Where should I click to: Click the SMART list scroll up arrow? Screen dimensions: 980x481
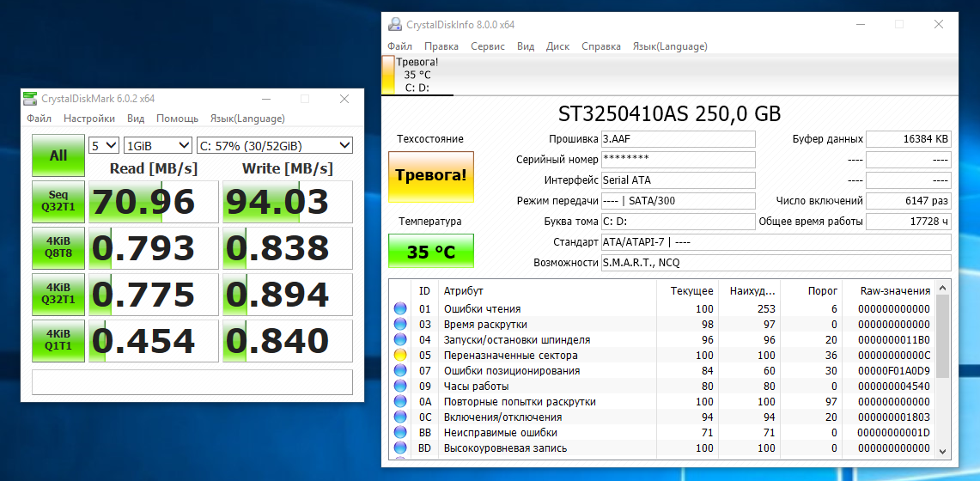click(942, 288)
